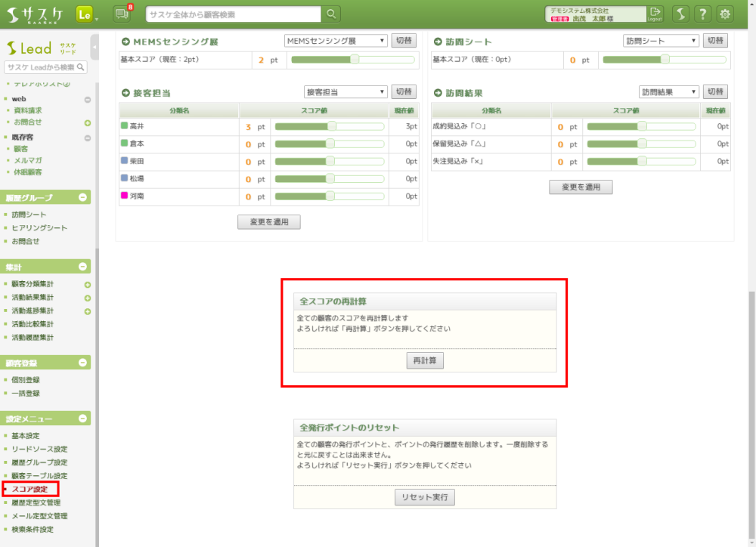Open メール定型文管理 menu item
The image size is (756, 547).
tap(39, 516)
